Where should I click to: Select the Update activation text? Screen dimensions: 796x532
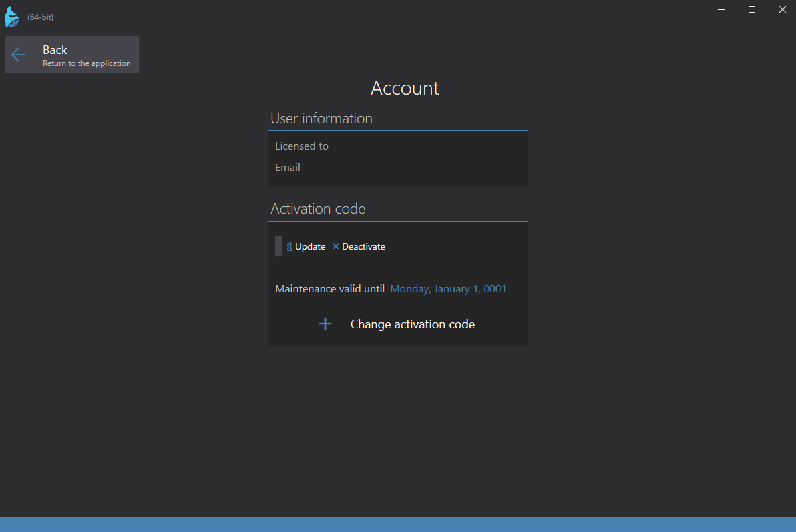click(x=310, y=246)
